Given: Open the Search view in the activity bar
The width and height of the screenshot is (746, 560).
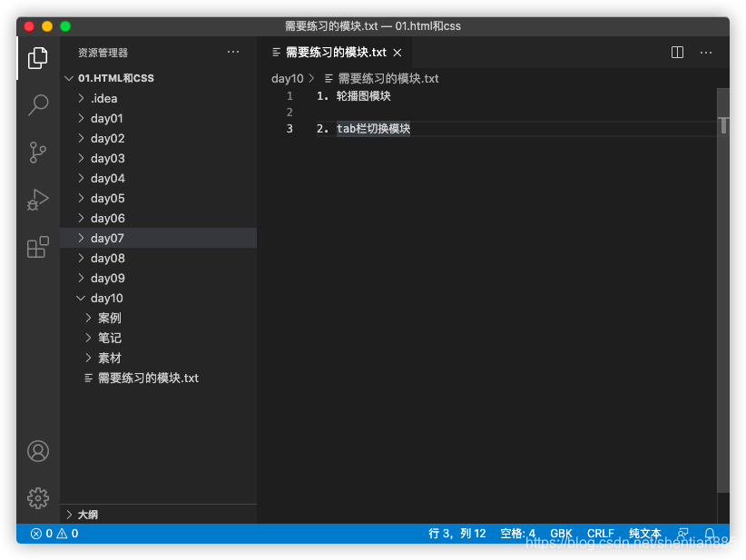Looking at the screenshot, I should (x=37, y=105).
